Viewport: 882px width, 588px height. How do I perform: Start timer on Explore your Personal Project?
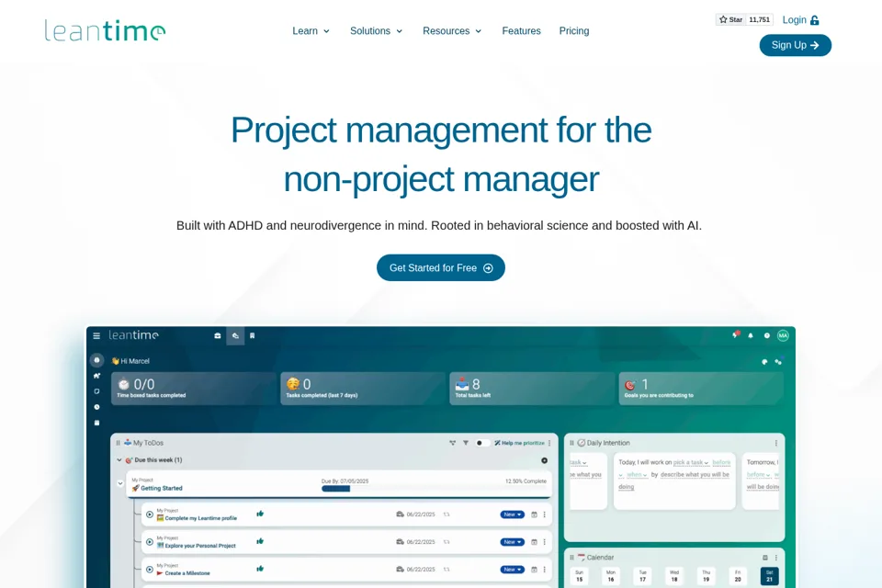pos(150,542)
